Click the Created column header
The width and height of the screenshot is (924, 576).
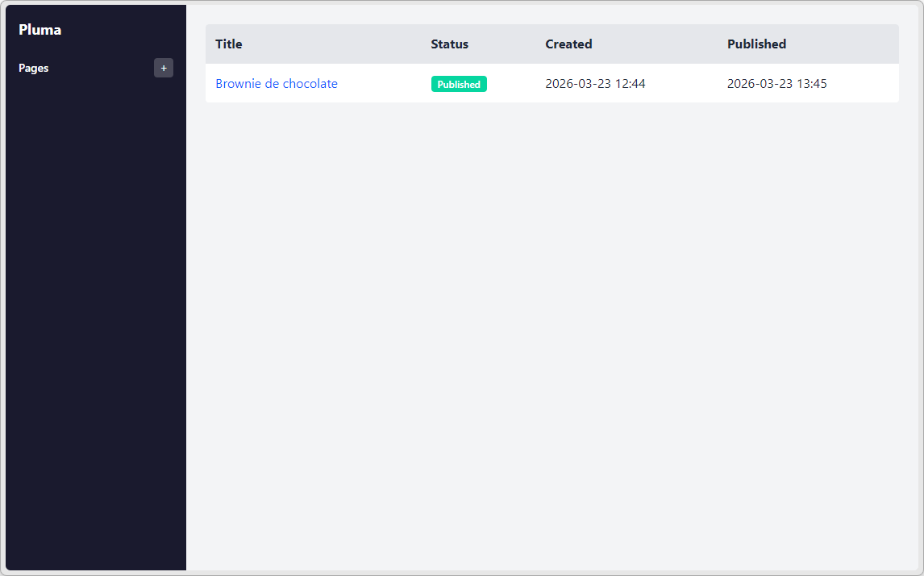(x=568, y=44)
